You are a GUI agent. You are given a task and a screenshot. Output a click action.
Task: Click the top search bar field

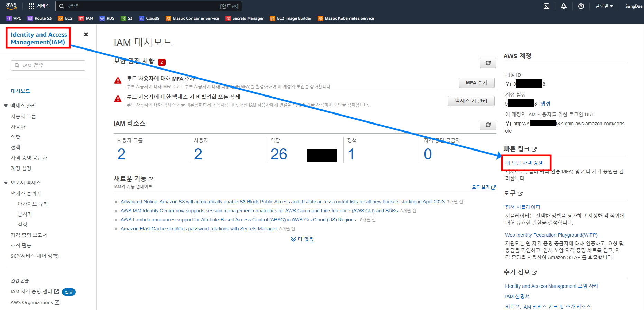(148, 6)
